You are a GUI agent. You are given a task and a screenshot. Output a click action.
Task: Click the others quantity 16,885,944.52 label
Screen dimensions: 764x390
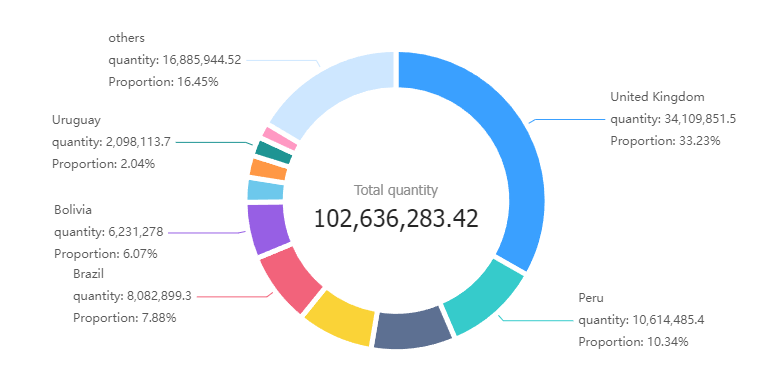pyautogui.click(x=174, y=60)
